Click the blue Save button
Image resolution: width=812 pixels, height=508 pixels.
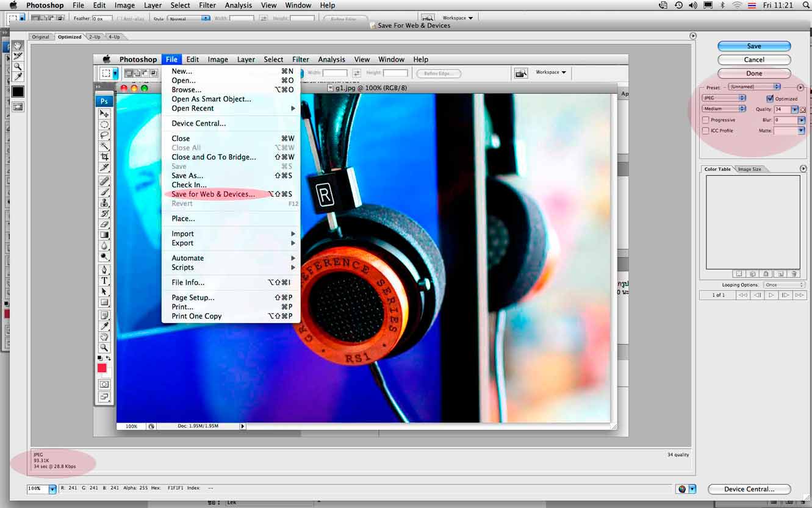click(754, 46)
